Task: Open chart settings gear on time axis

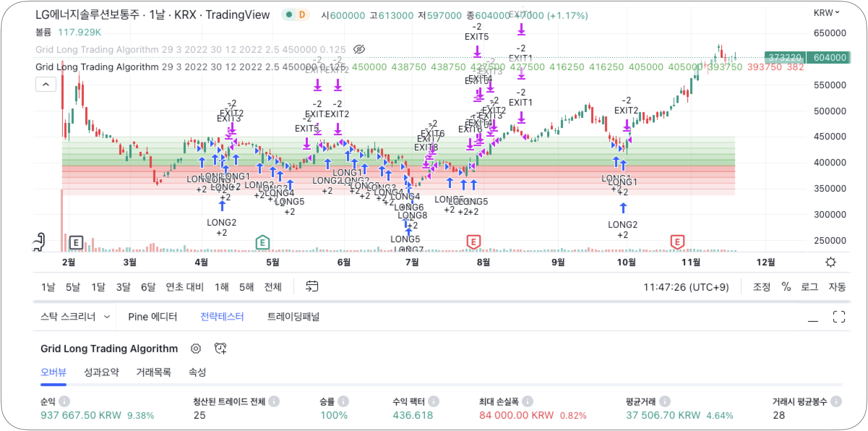Action: click(x=831, y=262)
